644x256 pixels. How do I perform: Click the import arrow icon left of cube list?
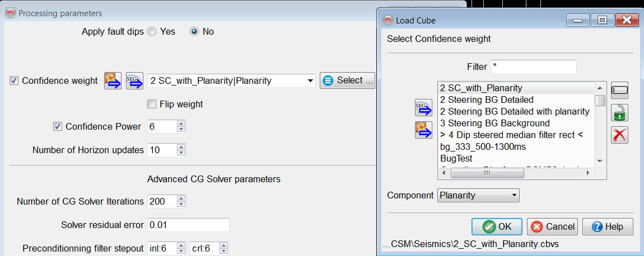point(423,130)
